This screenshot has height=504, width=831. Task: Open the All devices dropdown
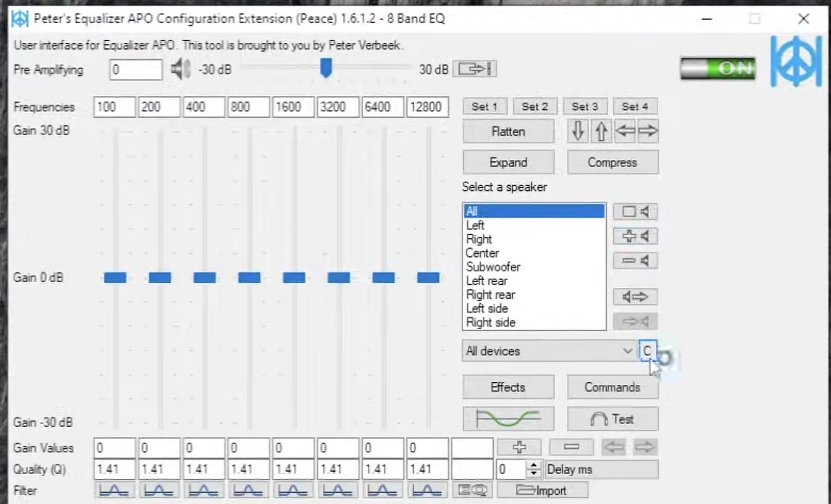click(x=549, y=351)
